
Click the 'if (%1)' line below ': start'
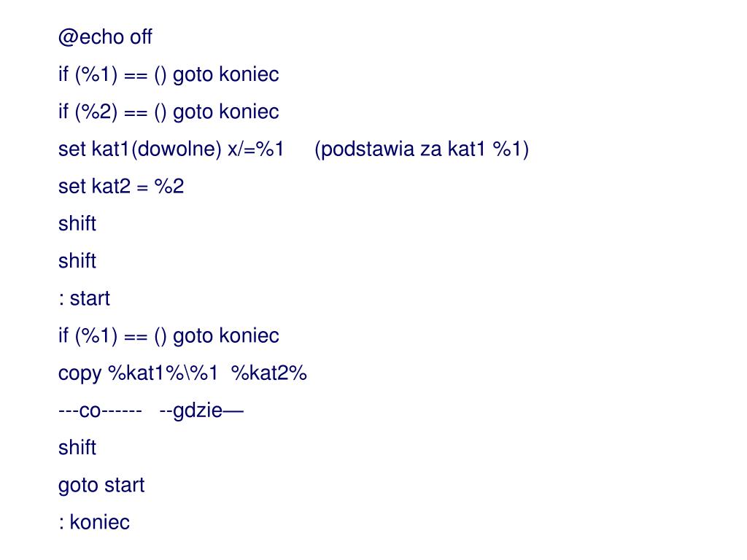point(169,335)
